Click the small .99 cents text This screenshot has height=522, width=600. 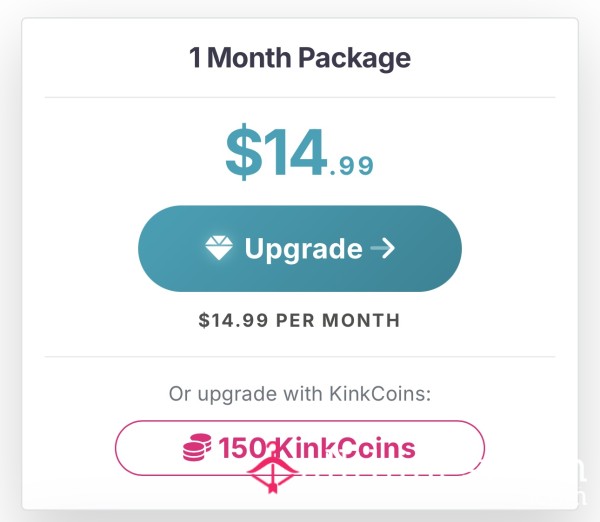[x=351, y=165]
